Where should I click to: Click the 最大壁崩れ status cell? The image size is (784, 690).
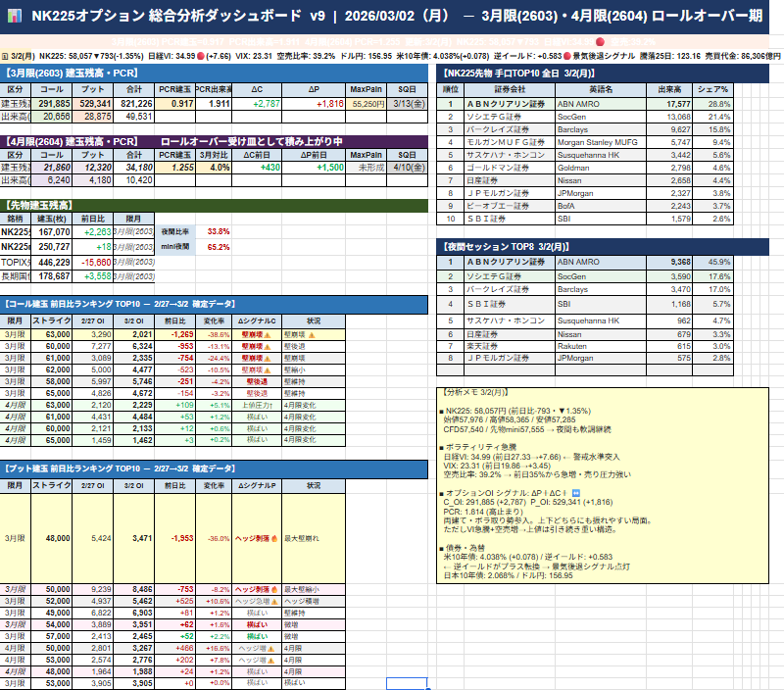[314, 538]
